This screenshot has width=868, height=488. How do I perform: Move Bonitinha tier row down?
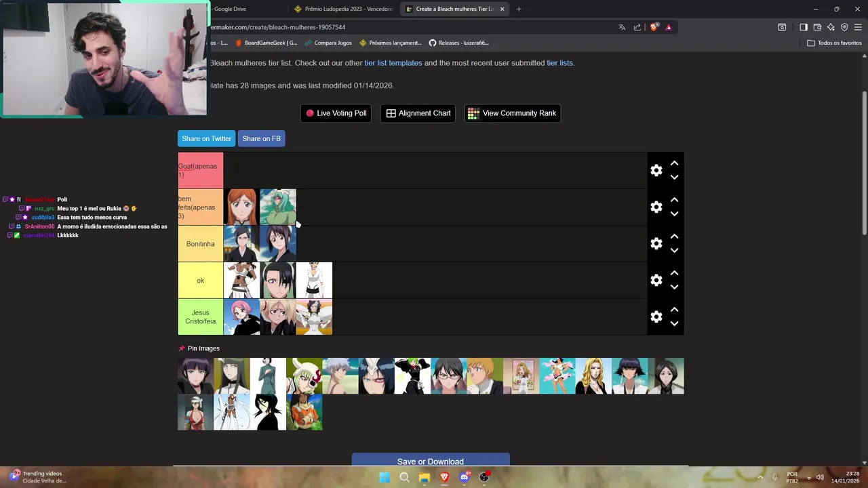(x=674, y=251)
